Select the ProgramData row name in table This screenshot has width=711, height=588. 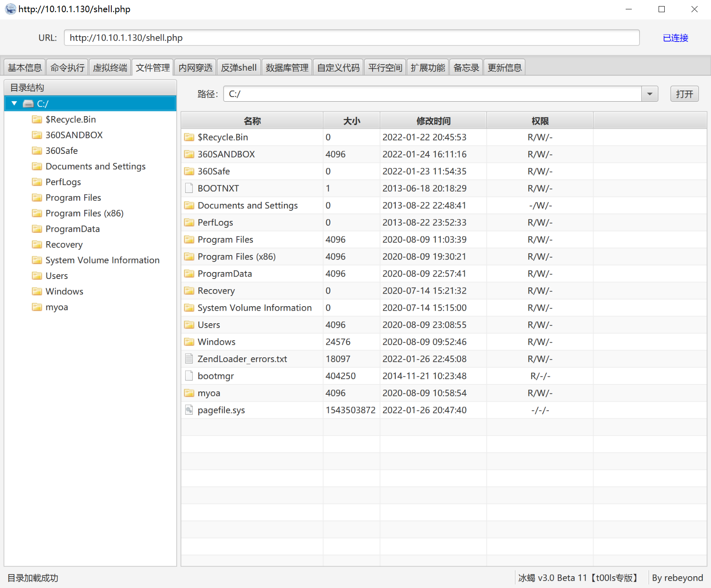(x=225, y=274)
